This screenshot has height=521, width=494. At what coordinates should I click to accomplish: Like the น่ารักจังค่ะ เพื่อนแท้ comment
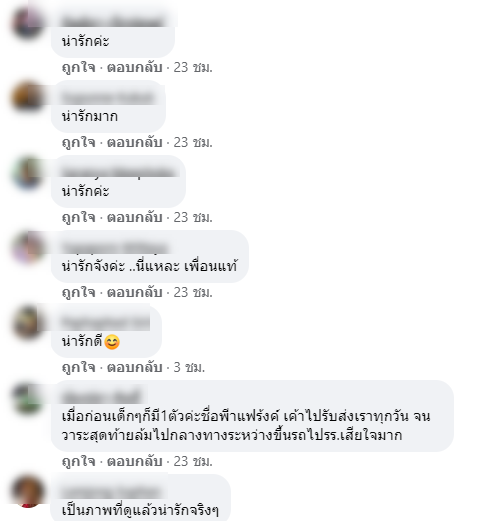coord(79,293)
